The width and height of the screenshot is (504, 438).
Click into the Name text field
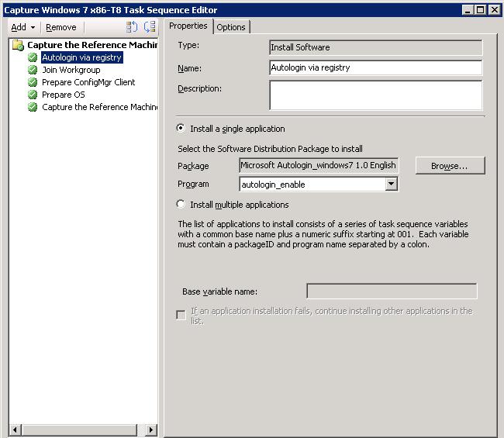click(x=376, y=67)
